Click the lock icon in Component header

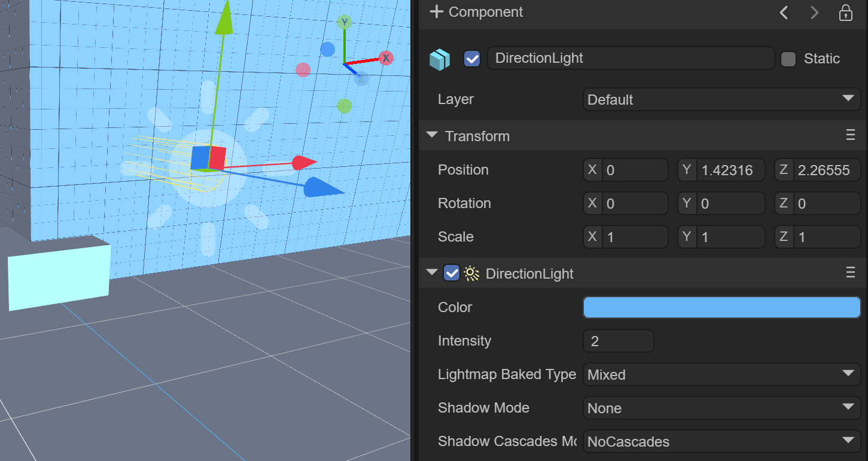[845, 13]
